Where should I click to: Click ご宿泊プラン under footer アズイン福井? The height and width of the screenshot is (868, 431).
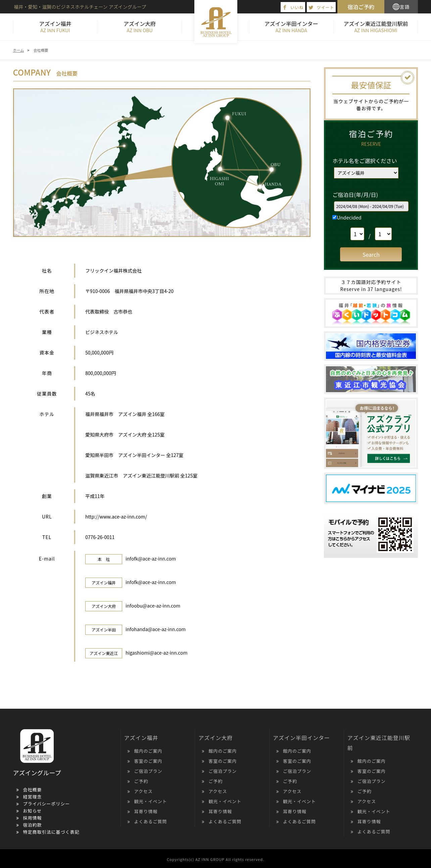pyautogui.click(x=148, y=771)
